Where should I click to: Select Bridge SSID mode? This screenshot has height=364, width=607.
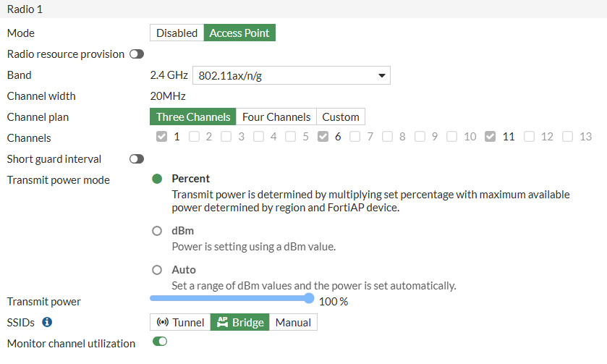click(x=239, y=322)
